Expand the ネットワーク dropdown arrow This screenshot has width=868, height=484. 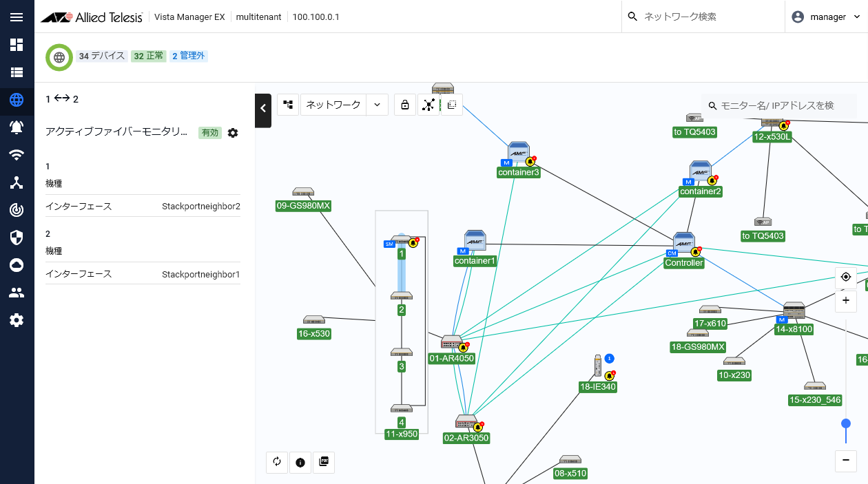377,105
